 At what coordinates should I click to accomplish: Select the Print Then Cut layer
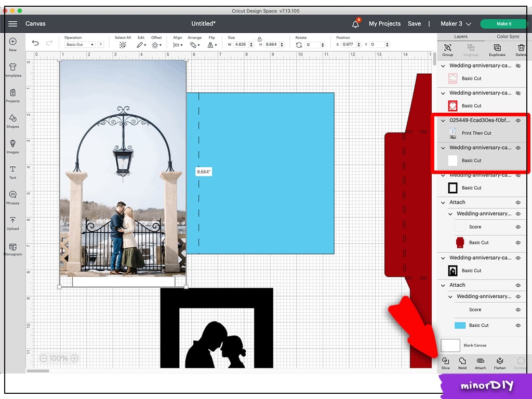click(x=482, y=134)
